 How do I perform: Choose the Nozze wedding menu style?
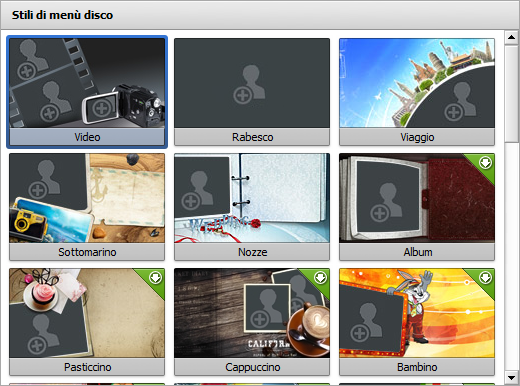[x=252, y=198]
